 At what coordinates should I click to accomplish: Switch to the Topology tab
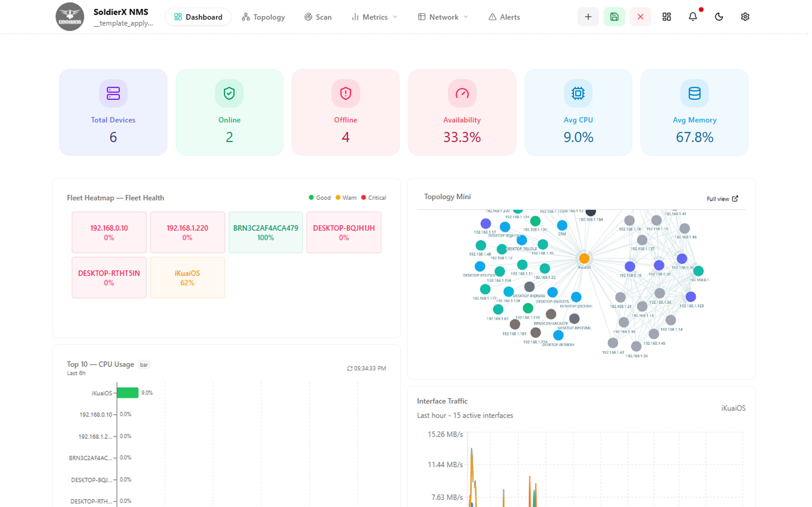pos(263,17)
